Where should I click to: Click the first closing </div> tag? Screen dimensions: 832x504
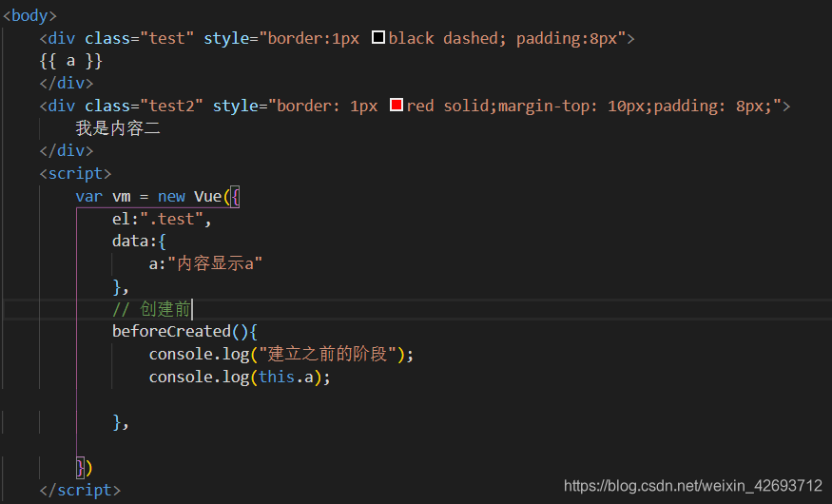coord(67,84)
